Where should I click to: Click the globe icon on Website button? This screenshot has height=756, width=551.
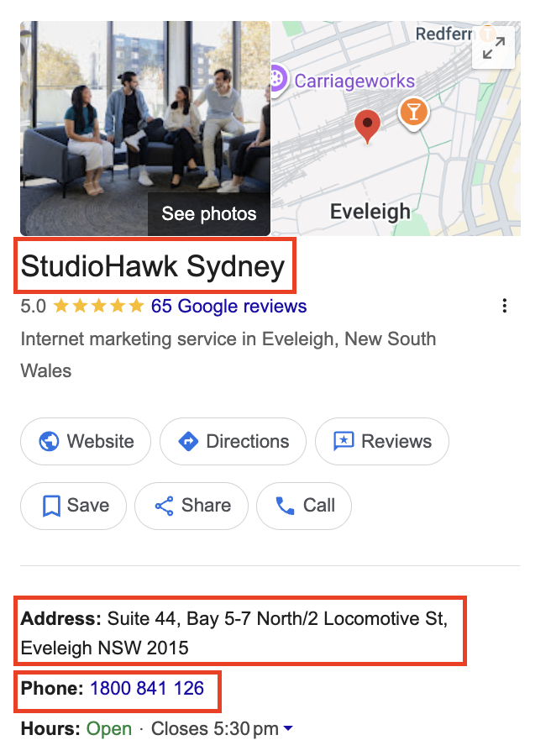tap(49, 441)
